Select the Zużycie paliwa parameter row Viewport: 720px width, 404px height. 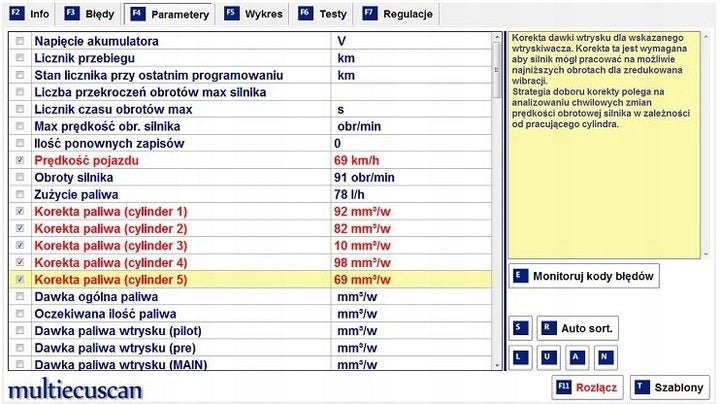[250, 194]
